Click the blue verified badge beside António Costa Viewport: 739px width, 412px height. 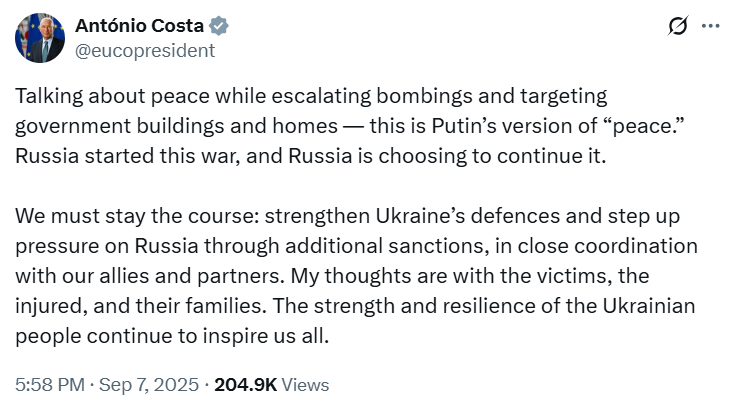pos(219,25)
